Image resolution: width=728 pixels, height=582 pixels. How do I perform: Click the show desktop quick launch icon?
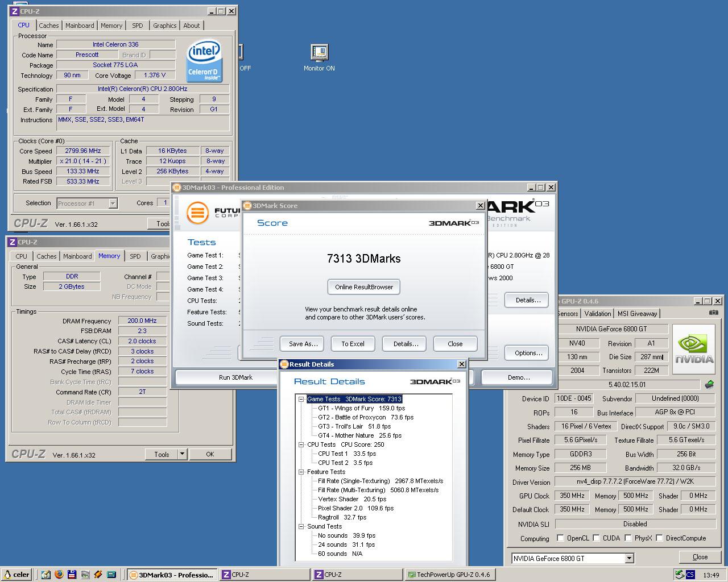click(x=46, y=575)
